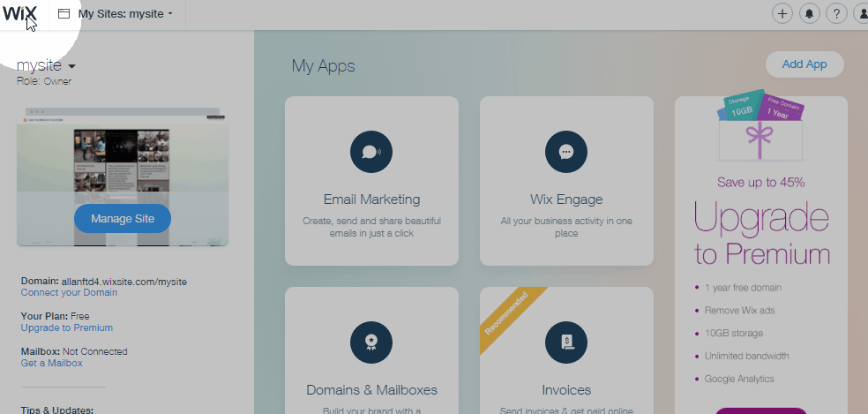868x414 pixels.
Task: Follow the Connect your Domain link
Action: (69, 293)
